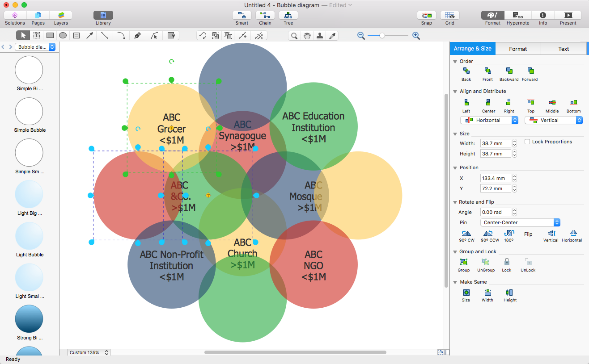589x364 pixels.
Task: Flip selection horizontally
Action: coord(573,233)
